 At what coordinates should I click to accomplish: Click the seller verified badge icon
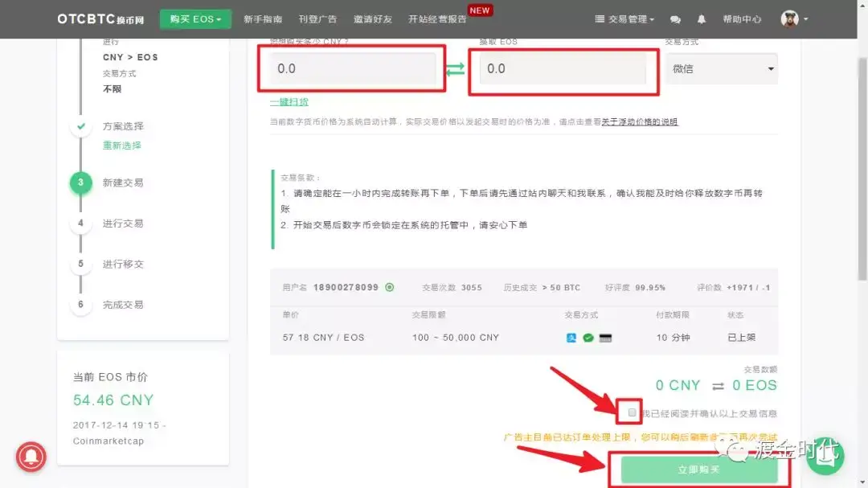[390, 287]
